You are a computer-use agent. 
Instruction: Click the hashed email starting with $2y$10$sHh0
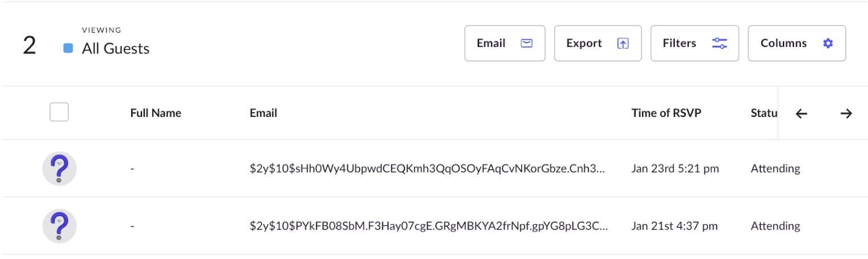click(x=428, y=168)
